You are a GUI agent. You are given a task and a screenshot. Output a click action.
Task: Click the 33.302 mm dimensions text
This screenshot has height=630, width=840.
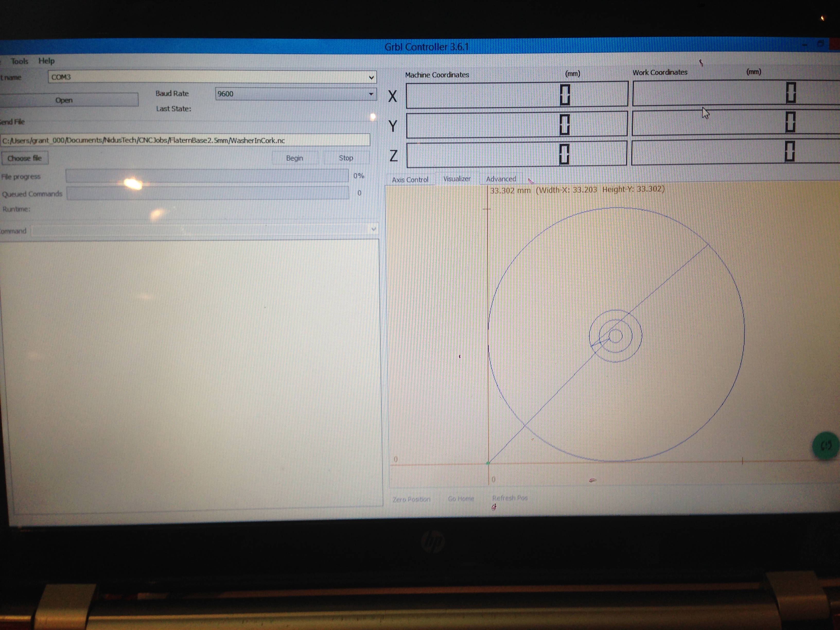point(577,189)
